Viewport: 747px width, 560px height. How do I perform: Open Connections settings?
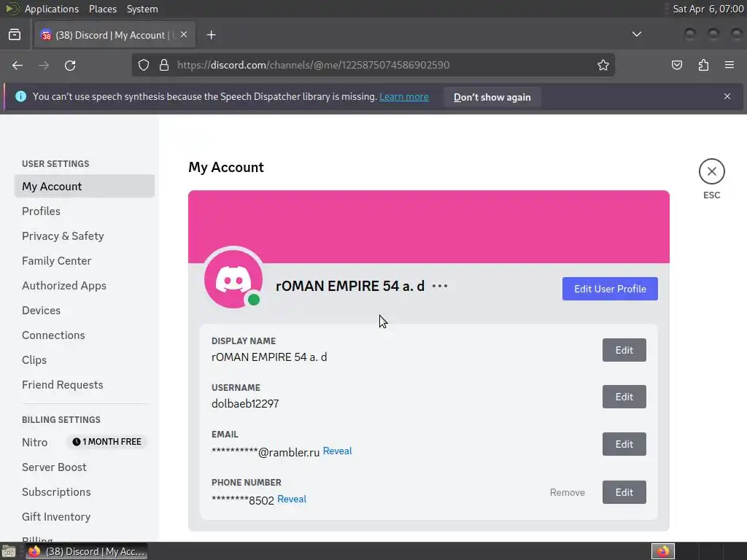[85, 335]
